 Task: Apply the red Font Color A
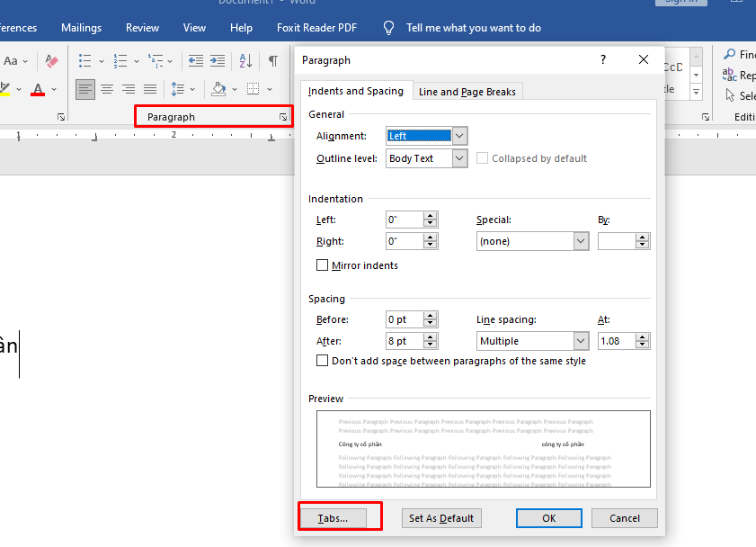(x=38, y=89)
